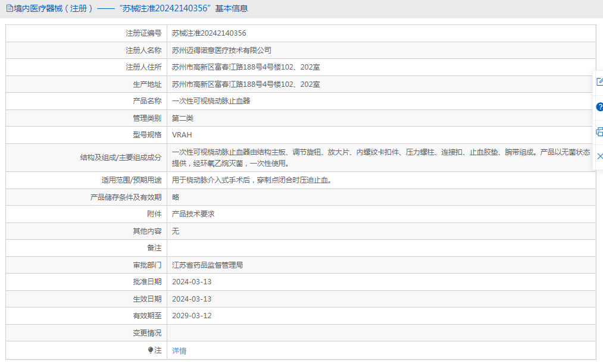The height and width of the screenshot is (364, 603).
Task: Click the structure composition description text
Action: 381,158
